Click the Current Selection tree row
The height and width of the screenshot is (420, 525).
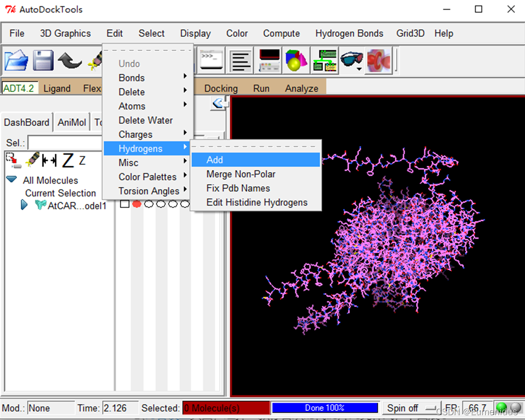[x=60, y=193]
